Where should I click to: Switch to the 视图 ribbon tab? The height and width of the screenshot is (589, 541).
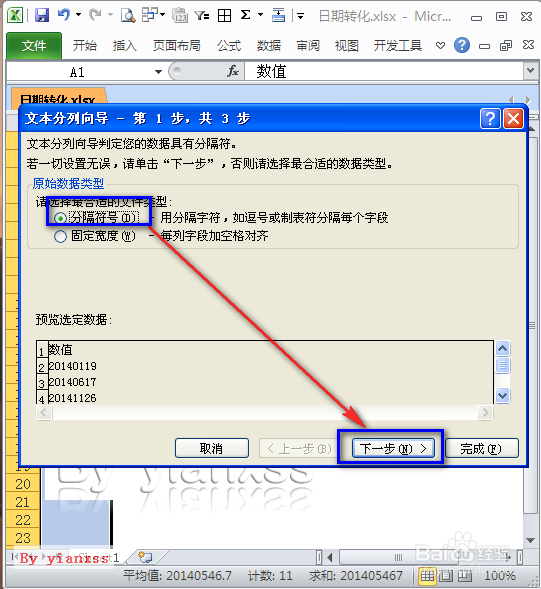[x=347, y=45]
